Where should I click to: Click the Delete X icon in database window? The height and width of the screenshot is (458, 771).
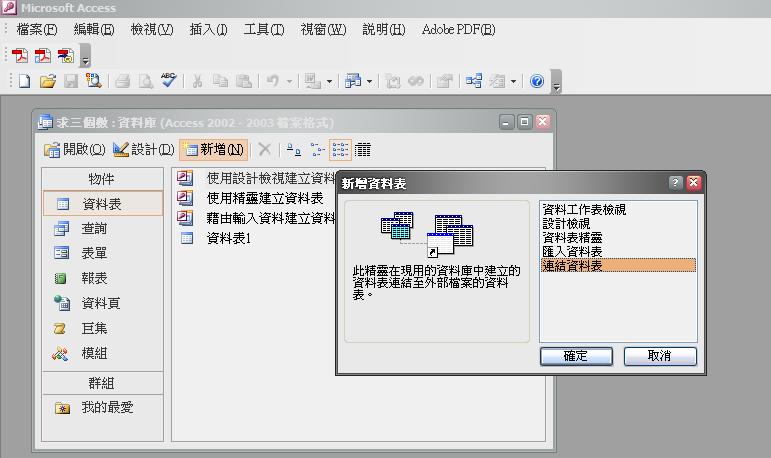click(x=265, y=149)
